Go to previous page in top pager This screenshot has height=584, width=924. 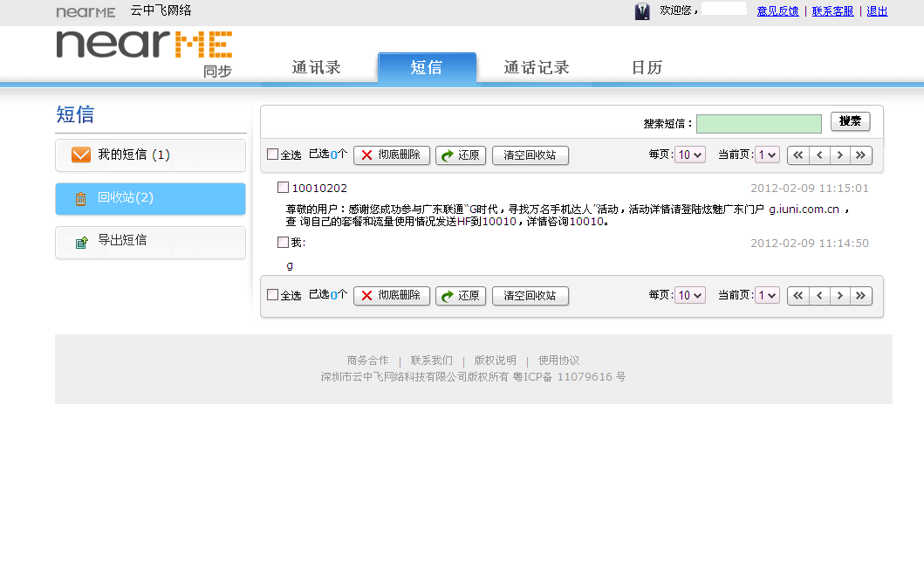[x=819, y=155]
